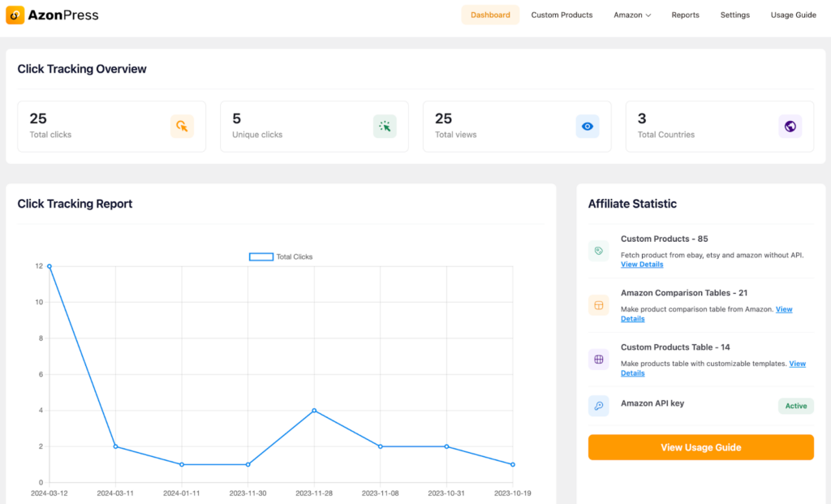
Task: Click the Total clicks cursor icon
Action: tap(182, 126)
